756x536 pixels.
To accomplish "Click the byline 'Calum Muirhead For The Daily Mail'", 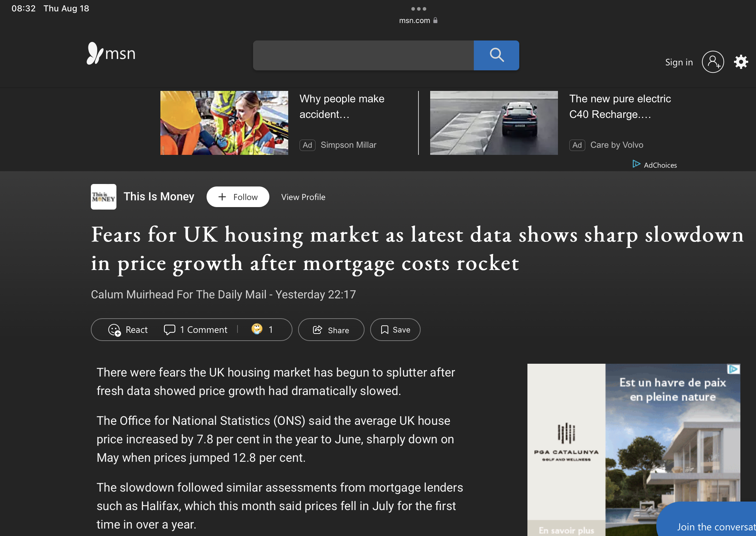I will pyautogui.click(x=179, y=294).
